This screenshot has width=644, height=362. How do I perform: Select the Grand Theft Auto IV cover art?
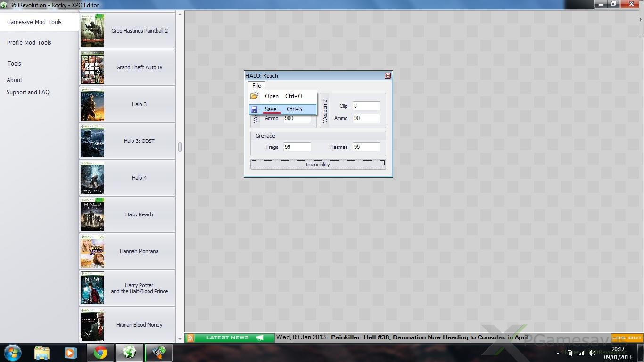(x=92, y=67)
